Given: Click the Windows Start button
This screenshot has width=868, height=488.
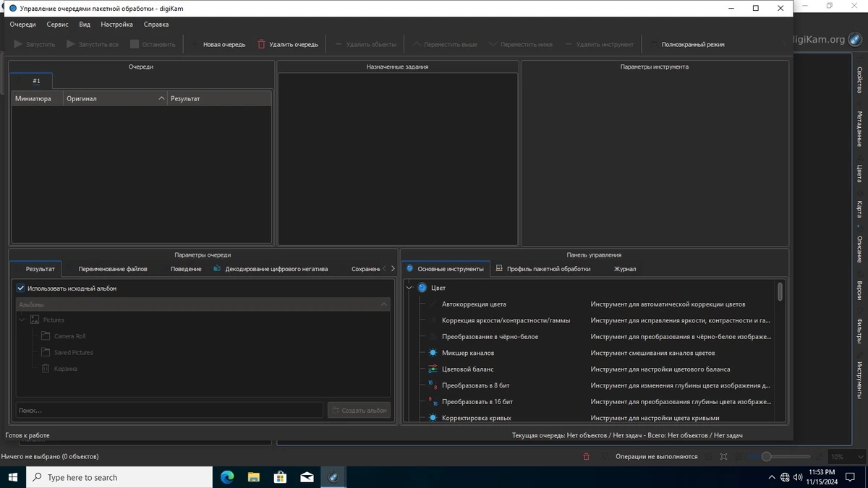Looking at the screenshot, I should point(12,477).
